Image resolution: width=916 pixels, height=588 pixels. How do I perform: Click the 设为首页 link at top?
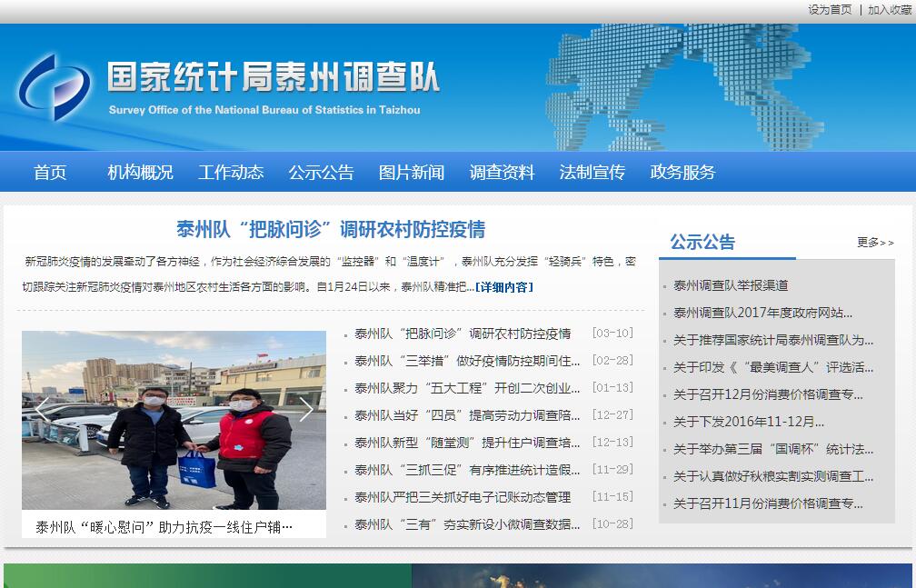click(x=830, y=10)
